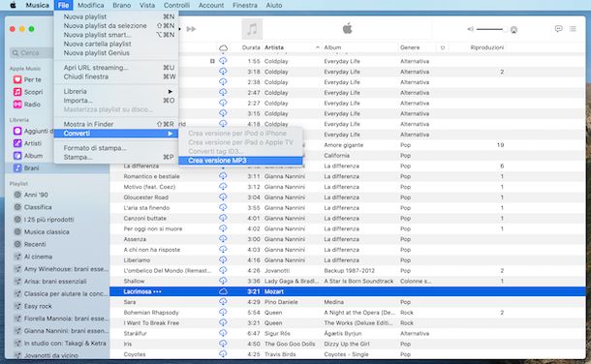Download Iris via cloud icon

[x=223, y=344]
